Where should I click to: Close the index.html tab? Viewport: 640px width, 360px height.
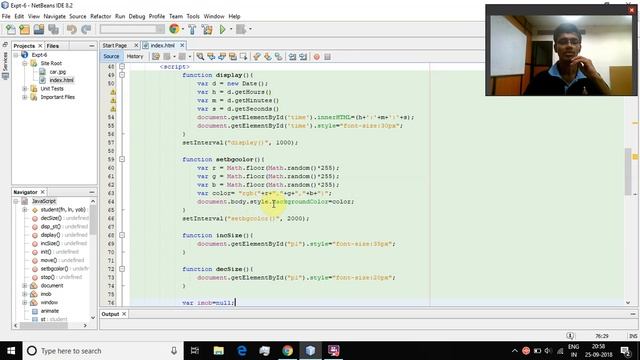182,45
